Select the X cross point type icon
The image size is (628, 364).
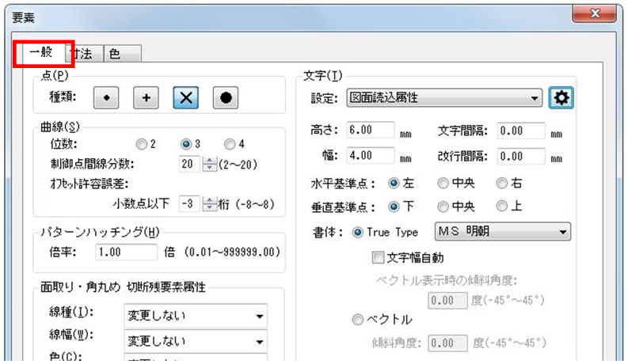[185, 97]
